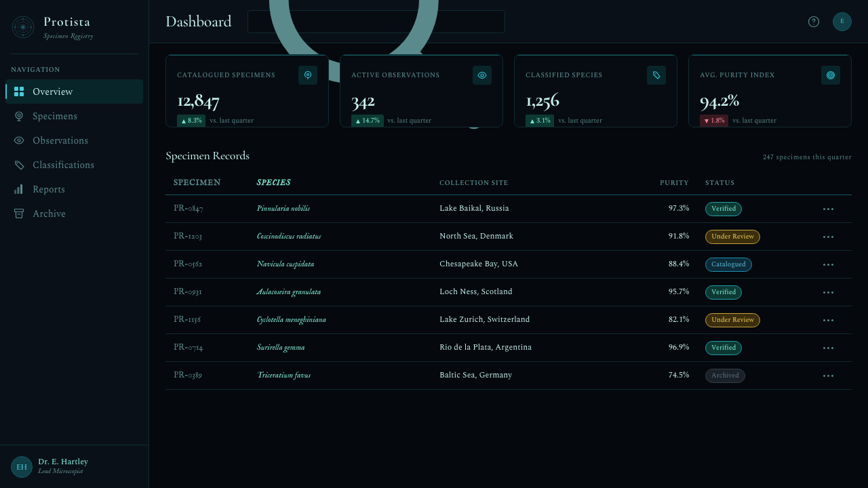
Task: Open row actions for PR-1203
Action: coord(829,237)
